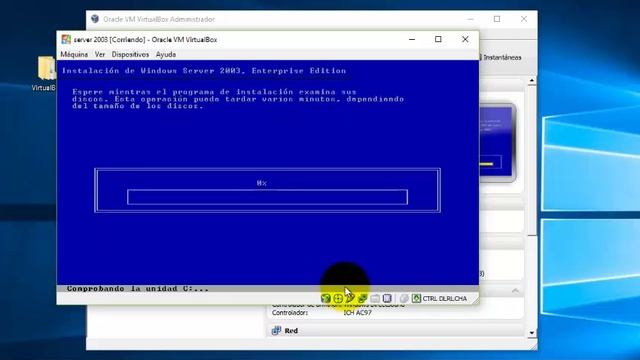This screenshot has width=640, height=360.
Task: Click the optical drive status icon
Action: click(x=338, y=298)
